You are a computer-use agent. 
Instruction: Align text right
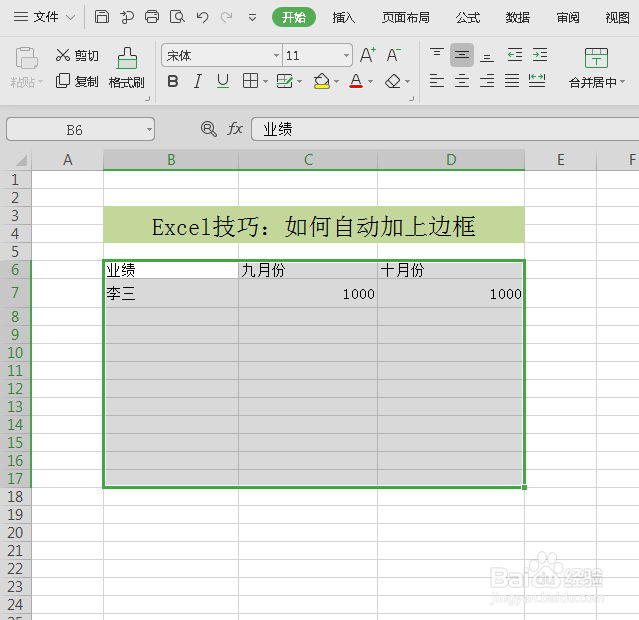pos(487,81)
